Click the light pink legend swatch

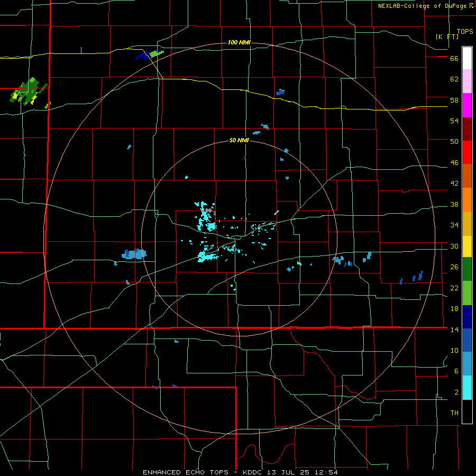tap(467, 81)
